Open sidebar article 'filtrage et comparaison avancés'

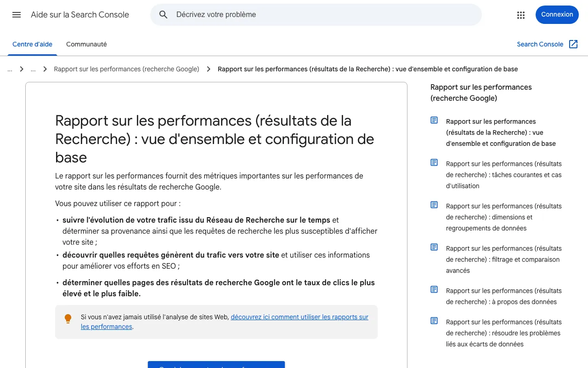click(504, 259)
